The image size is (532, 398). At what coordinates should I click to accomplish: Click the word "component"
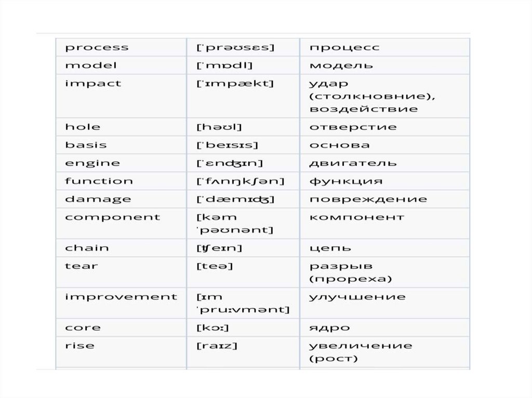pos(113,217)
